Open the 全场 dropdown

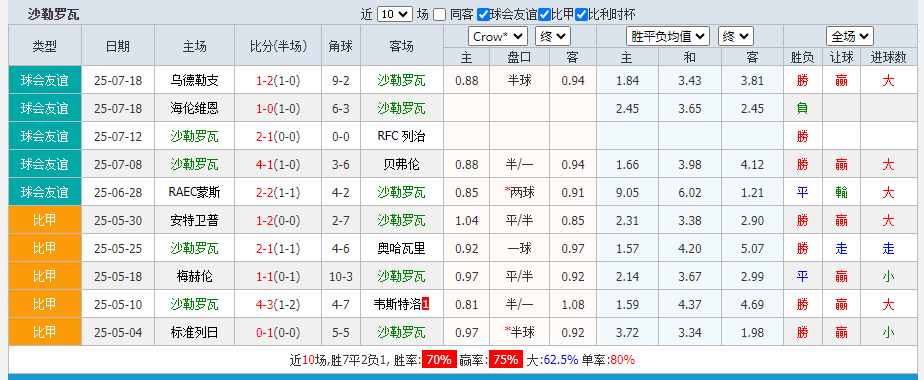click(850, 37)
